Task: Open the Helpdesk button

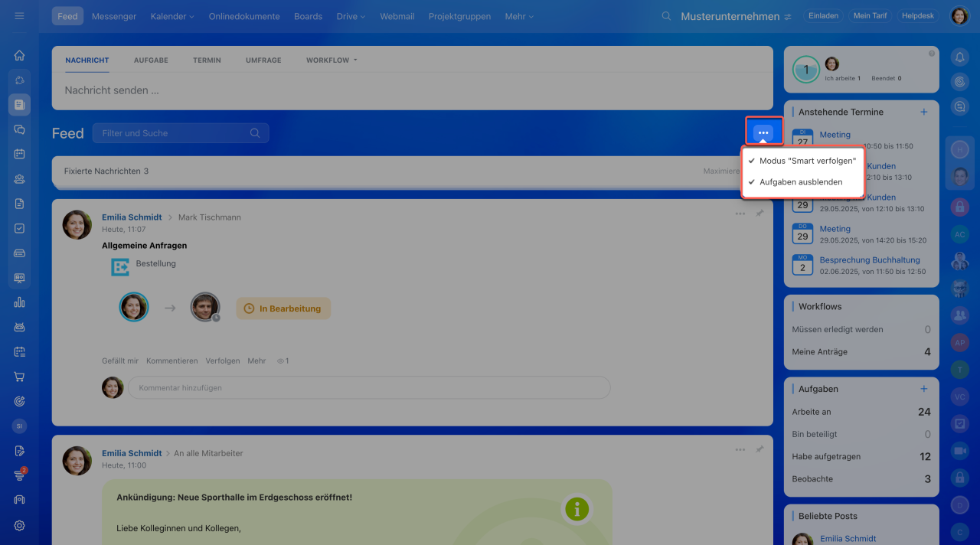Action: pos(918,16)
